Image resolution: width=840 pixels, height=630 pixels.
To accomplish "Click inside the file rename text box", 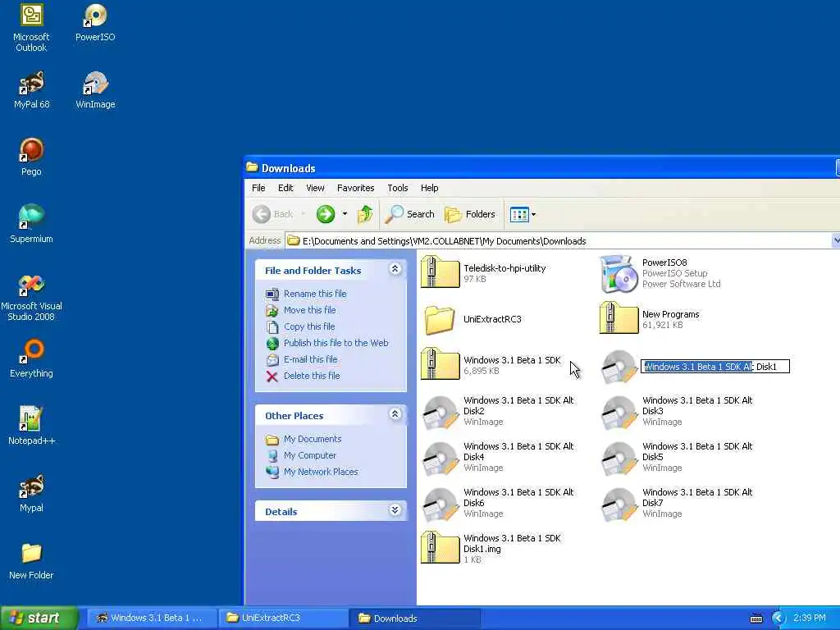I will (715, 367).
